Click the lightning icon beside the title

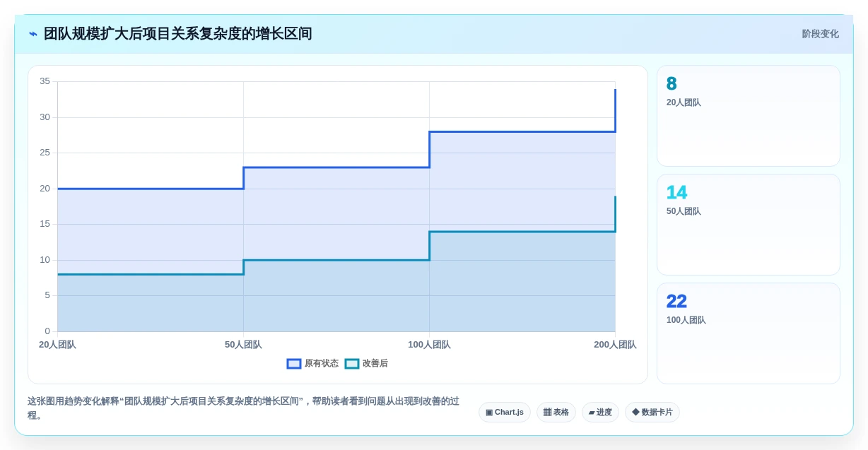pos(33,34)
